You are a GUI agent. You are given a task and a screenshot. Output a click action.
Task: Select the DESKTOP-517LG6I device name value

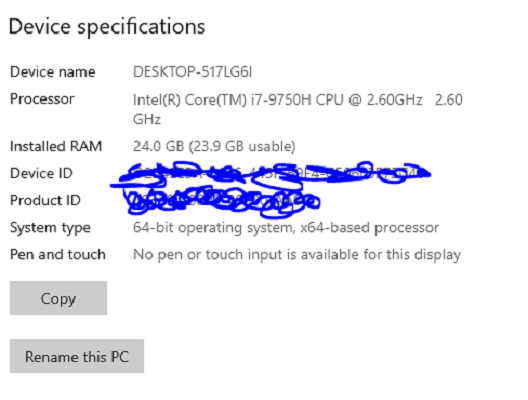pyautogui.click(x=192, y=72)
